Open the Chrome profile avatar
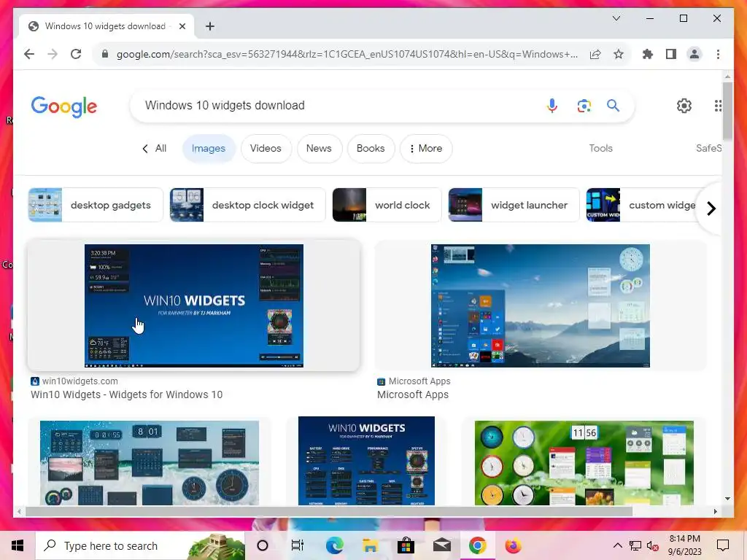The image size is (747, 560). (694, 54)
